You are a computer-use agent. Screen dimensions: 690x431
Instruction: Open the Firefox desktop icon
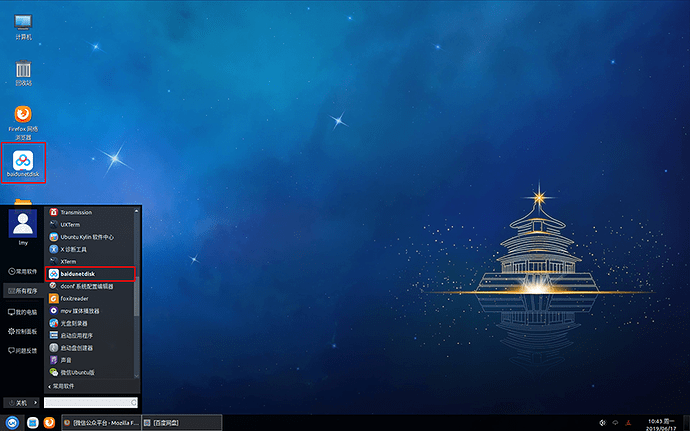pos(22,118)
